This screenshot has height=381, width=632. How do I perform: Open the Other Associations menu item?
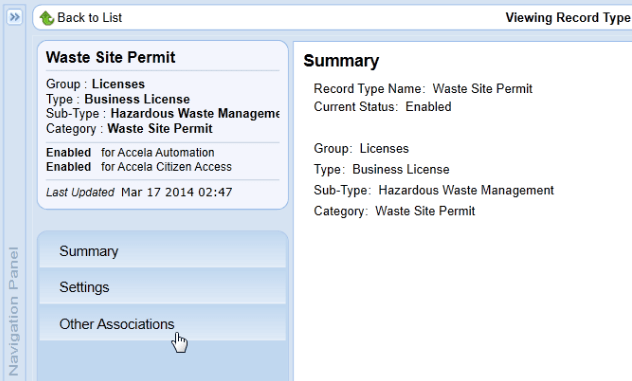(162, 323)
